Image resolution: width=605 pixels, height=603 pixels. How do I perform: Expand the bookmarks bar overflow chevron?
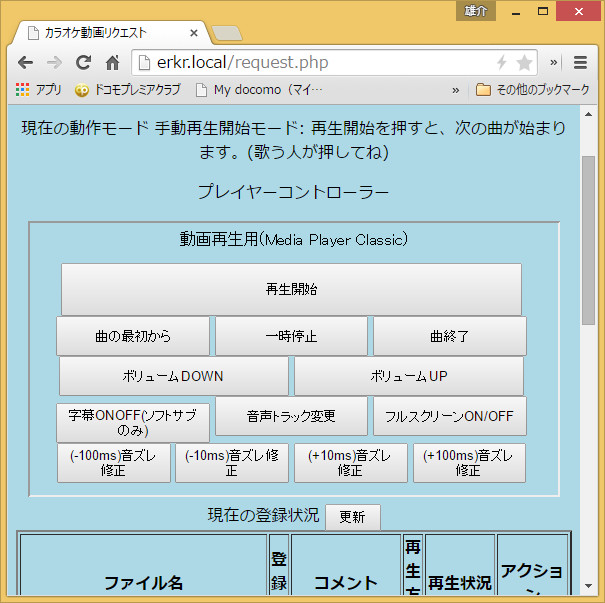(456, 90)
